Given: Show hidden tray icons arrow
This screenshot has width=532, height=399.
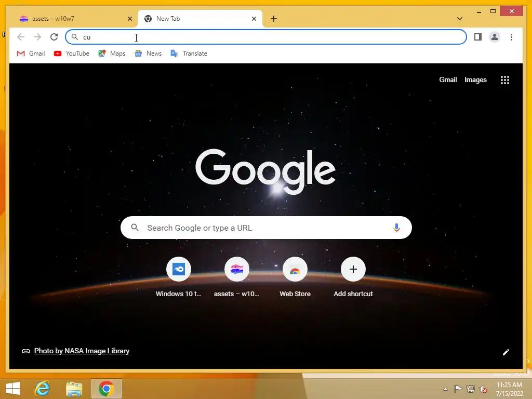Looking at the screenshot, I should point(445,389).
